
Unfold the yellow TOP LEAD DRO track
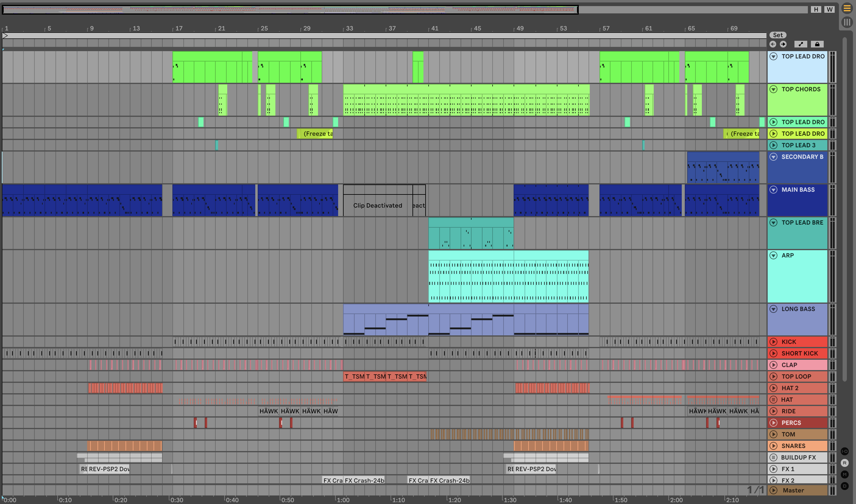click(x=773, y=134)
